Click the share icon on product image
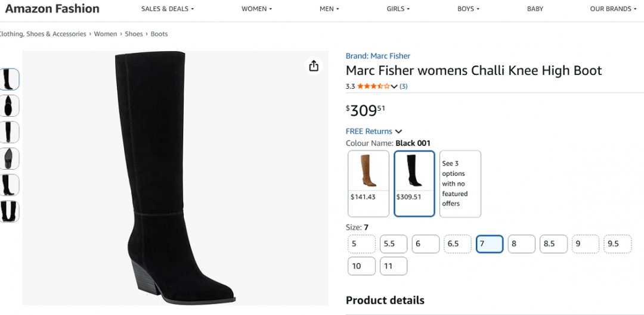This screenshot has width=644, height=315. (x=314, y=66)
